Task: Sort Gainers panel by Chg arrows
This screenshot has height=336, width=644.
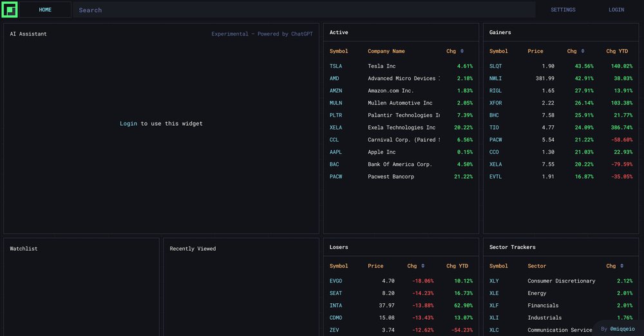Action: [x=583, y=51]
